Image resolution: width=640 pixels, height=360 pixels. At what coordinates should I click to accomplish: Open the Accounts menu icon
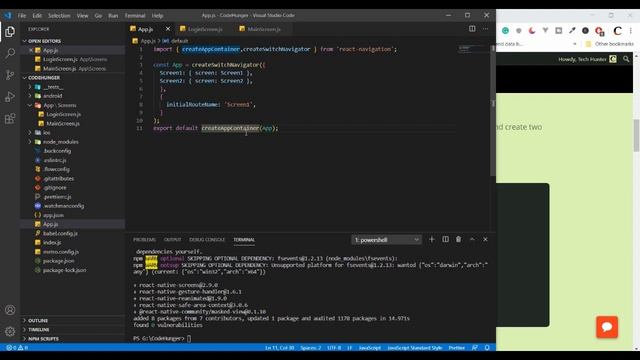click(10, 310)
